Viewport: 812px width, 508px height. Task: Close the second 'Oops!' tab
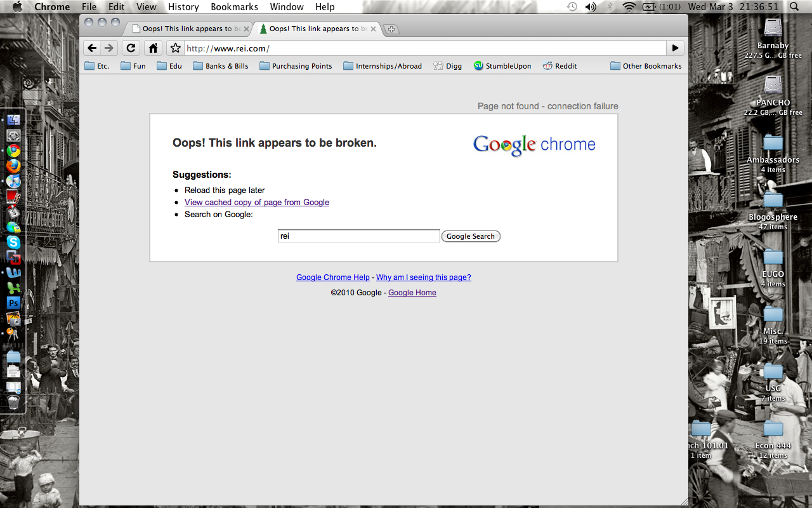pyautogui.click(x=373, y=29)
